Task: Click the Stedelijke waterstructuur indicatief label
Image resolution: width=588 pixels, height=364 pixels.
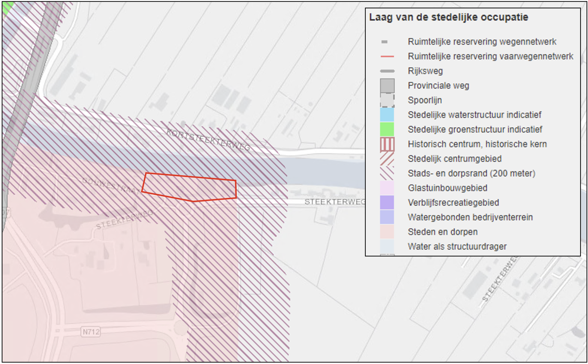Action: click(475, 115)
